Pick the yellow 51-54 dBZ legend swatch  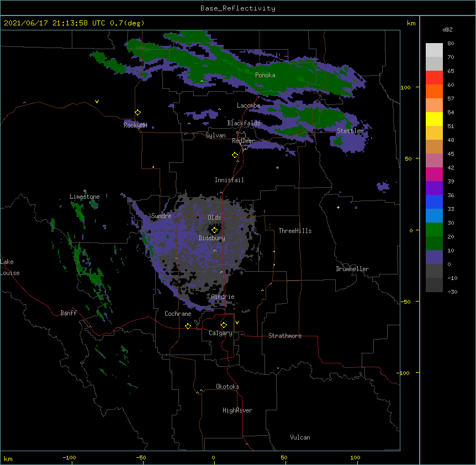pos(434,119)
